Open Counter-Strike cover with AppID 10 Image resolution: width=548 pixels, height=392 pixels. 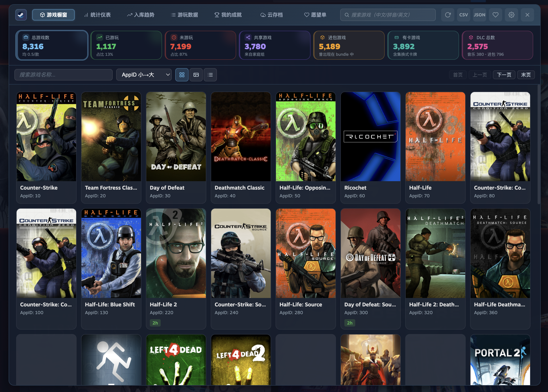[x=46, y=137]
